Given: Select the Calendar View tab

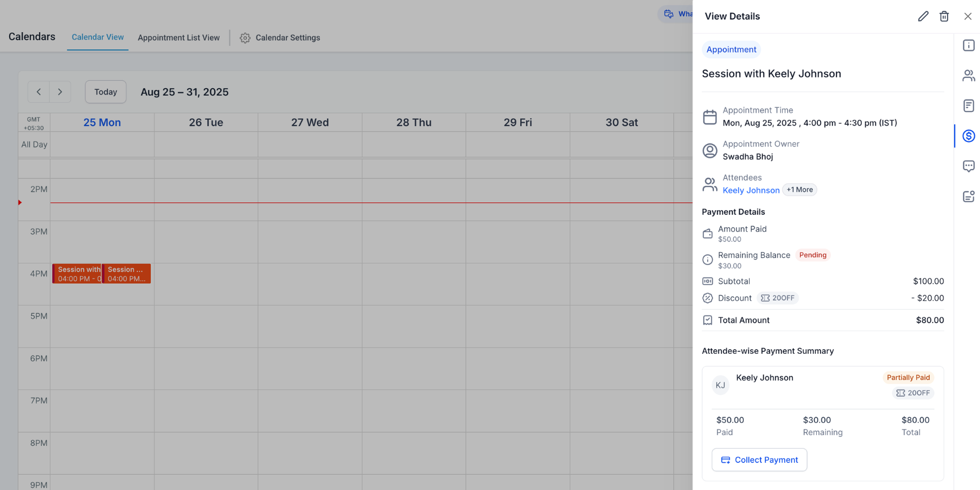Looking at the screenshot, I should point(98,37).
